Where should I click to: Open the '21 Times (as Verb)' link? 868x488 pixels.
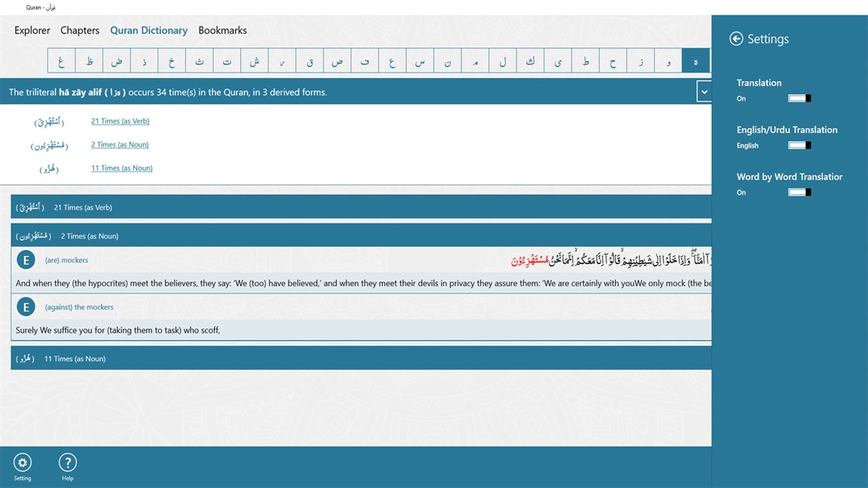(x=120, y=120)
